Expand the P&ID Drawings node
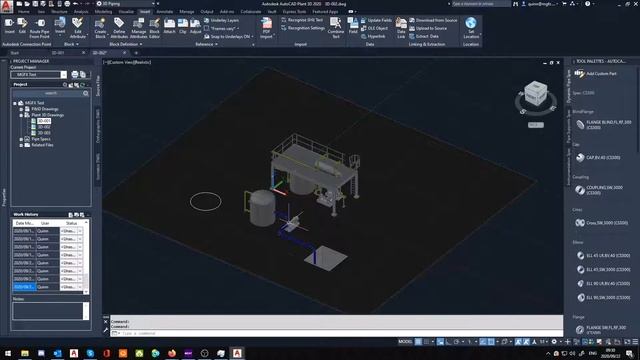The height and width of the screenshot is (360, 640). point(21,109)
